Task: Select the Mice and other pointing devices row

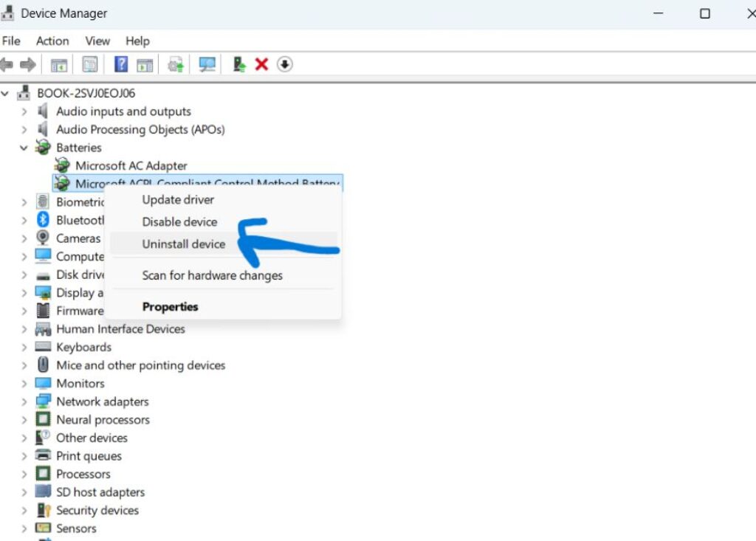Action: click(141, 365)
